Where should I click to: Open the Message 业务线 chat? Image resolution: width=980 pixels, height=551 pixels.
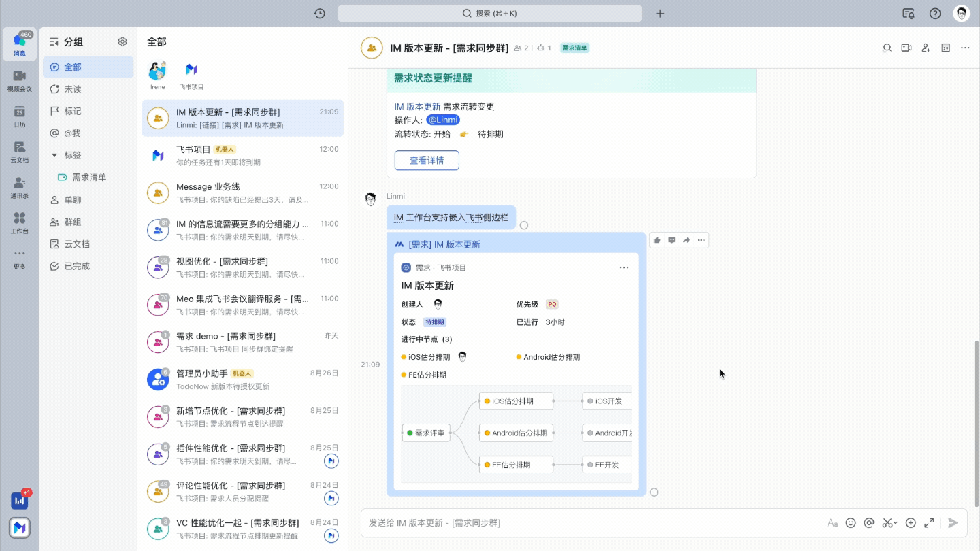pyautogui.click(x=243, y=193)
